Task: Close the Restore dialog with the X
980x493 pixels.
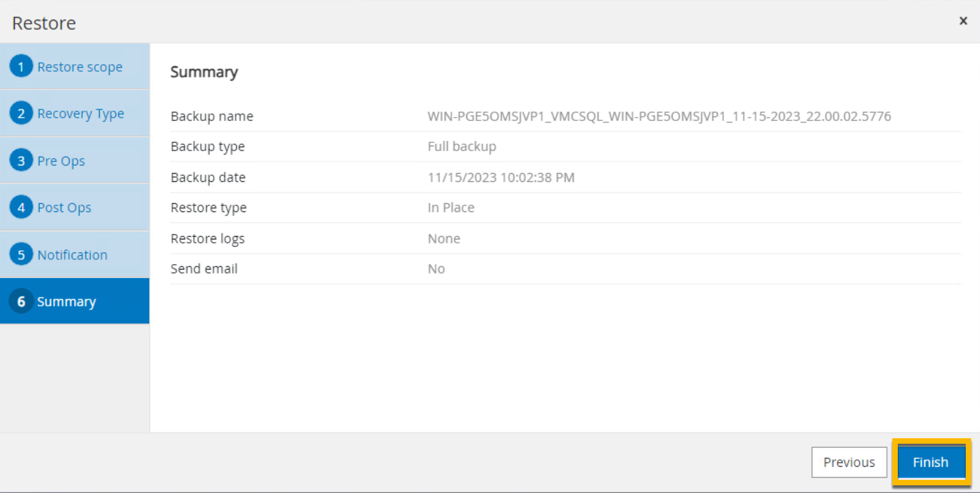Action: tap(963, 21)
